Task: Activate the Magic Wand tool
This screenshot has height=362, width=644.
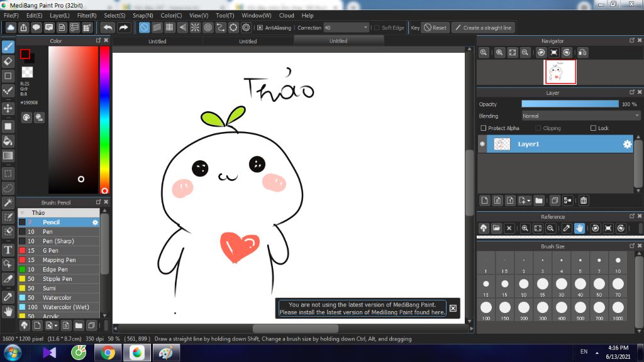Action: click(8, 202)
